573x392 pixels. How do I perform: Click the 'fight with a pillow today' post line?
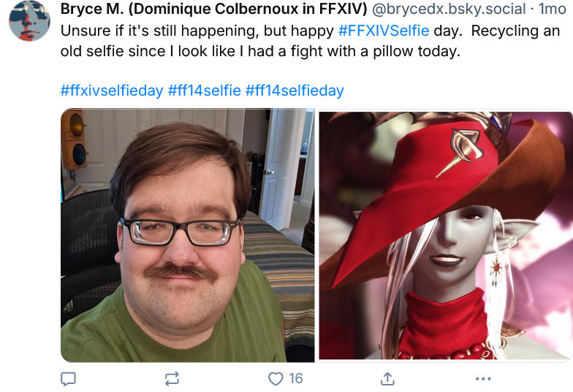click(x=376, y=51)
